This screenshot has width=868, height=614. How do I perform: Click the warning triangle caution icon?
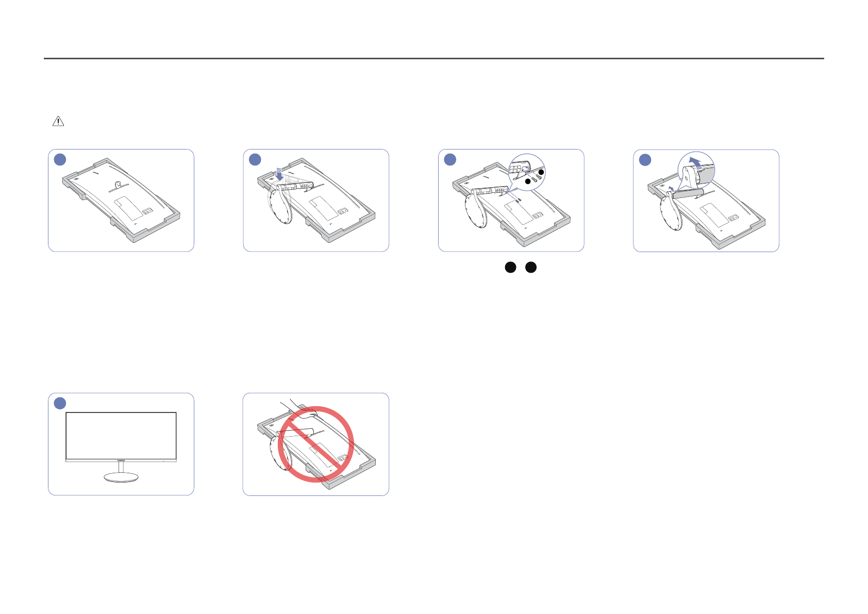click(58, 121)
